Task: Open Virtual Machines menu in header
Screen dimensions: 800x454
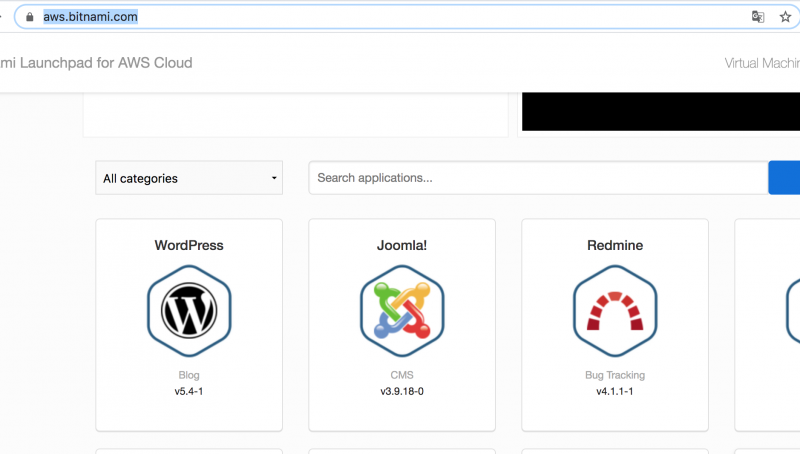Action: pyautogui.click(x=762, y=63)
